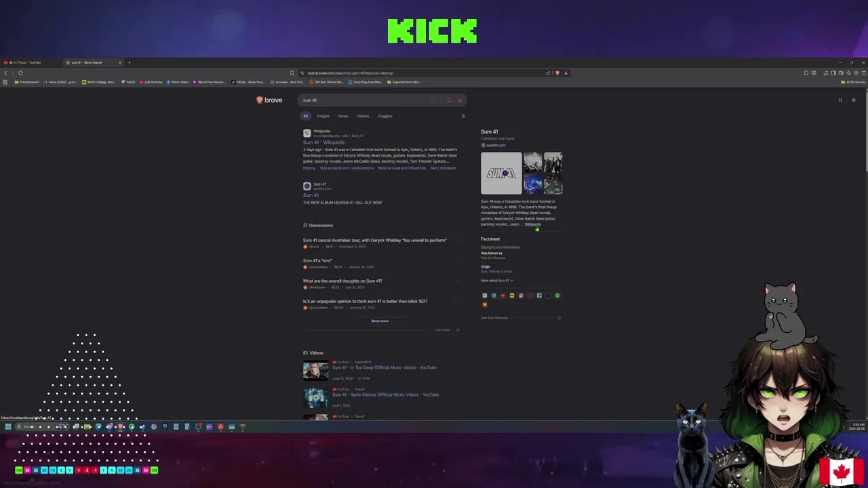The width and height of the screenshot is (868, 488).
Task: Click the share icon in address bar
Action: (x=548, y=73)
